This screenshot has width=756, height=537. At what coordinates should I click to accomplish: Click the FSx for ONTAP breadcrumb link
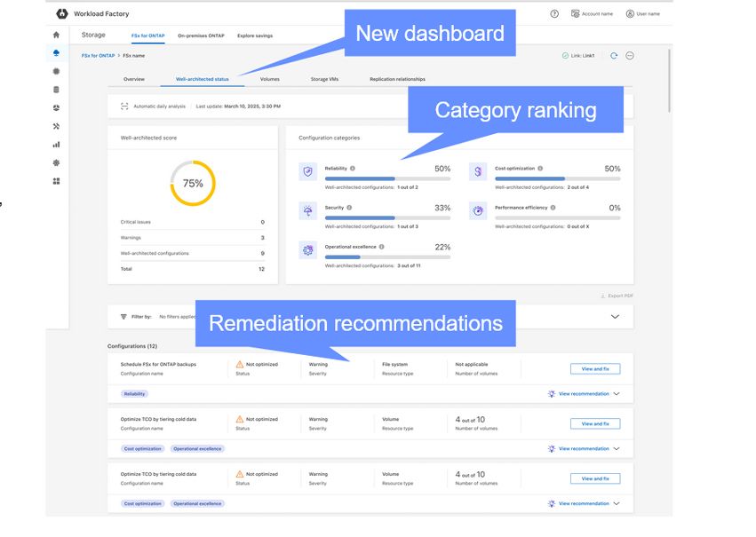coord(98,55)
